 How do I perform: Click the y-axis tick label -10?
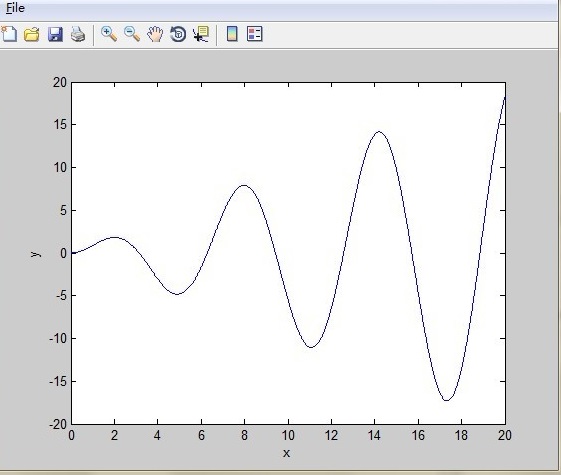58,339
